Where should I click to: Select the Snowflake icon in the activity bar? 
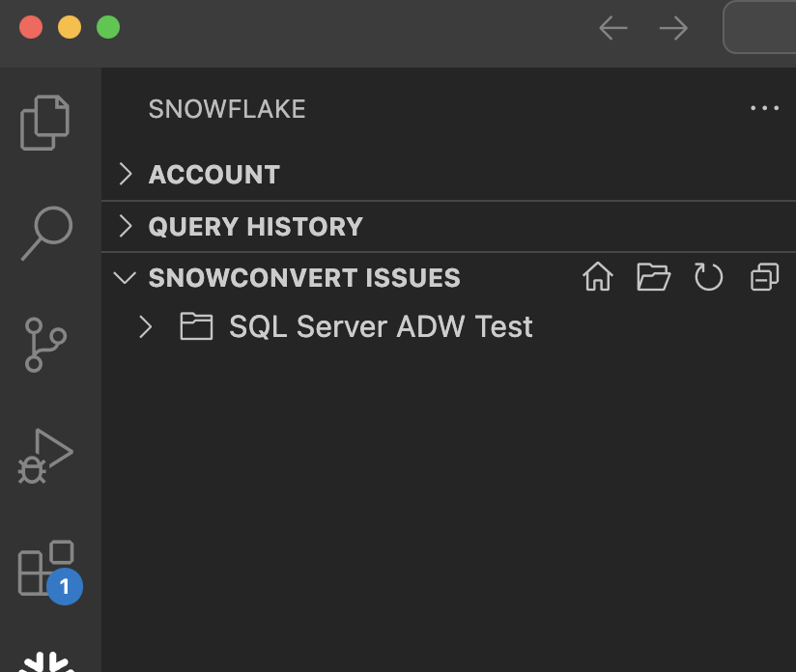tap(47, 664)
